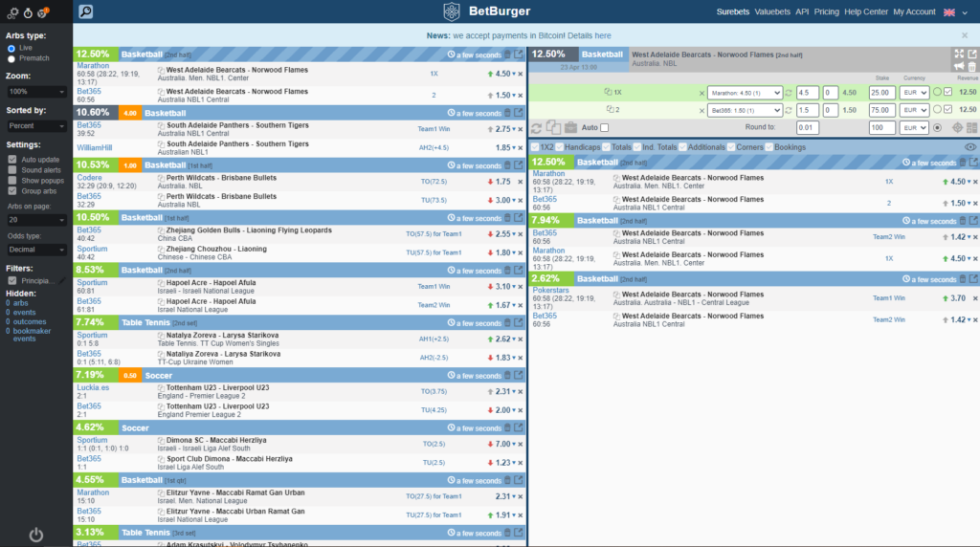Open 12.50% Basketball arb in new window, left list
980x547 pixels.
coord(518,55)
